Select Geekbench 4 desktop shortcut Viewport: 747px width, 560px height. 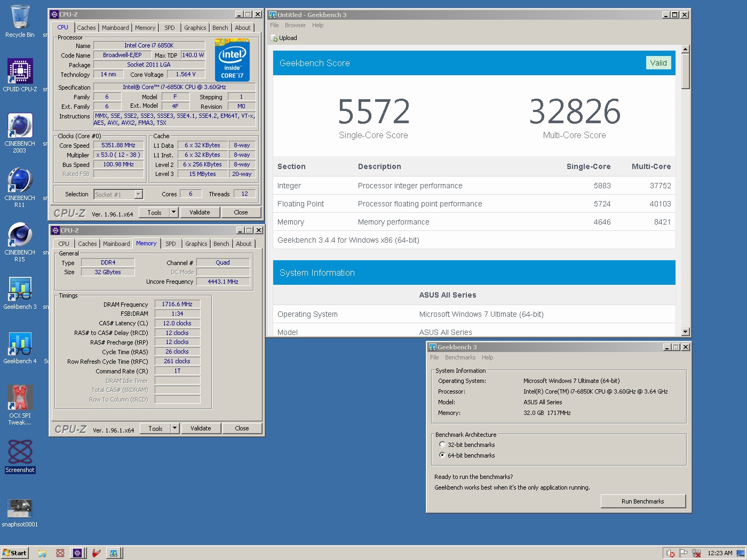pos(20,347)
